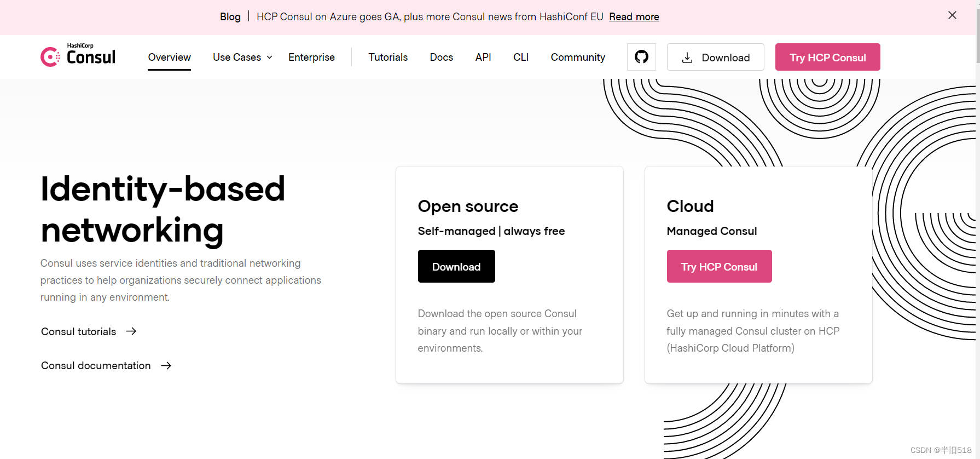The image size is (980, 459).
Task: Go to Tutorials in the navbar
Action: point(388,57)
